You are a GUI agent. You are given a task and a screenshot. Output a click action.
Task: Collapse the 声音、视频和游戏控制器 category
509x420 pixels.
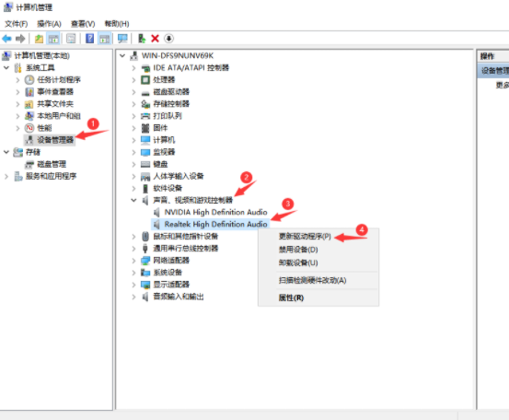click(133, 200)
